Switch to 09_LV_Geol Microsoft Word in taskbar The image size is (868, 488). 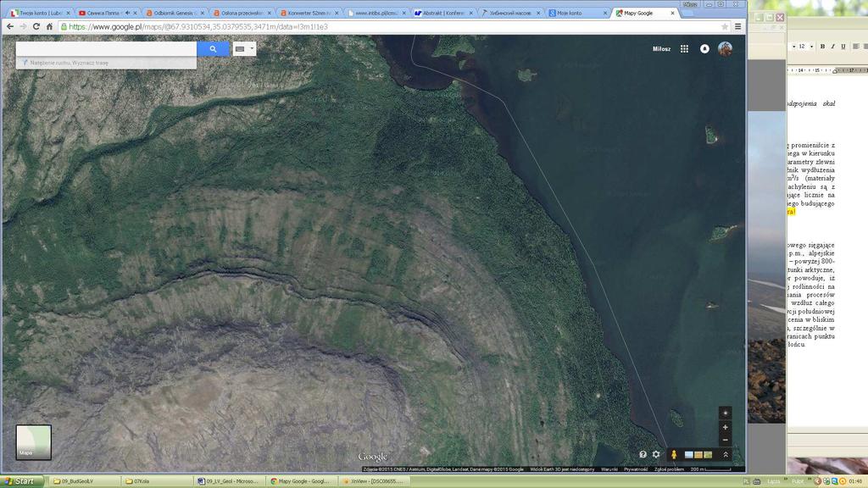click(x=230, y=481)
